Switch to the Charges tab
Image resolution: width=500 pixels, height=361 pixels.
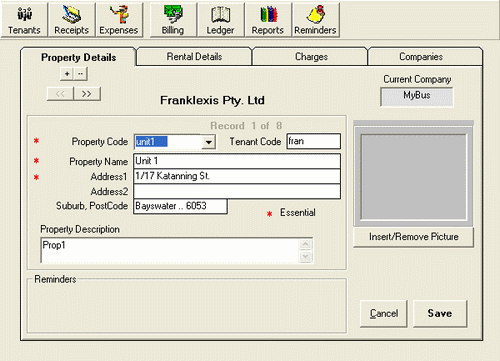(x=311, y=57)
